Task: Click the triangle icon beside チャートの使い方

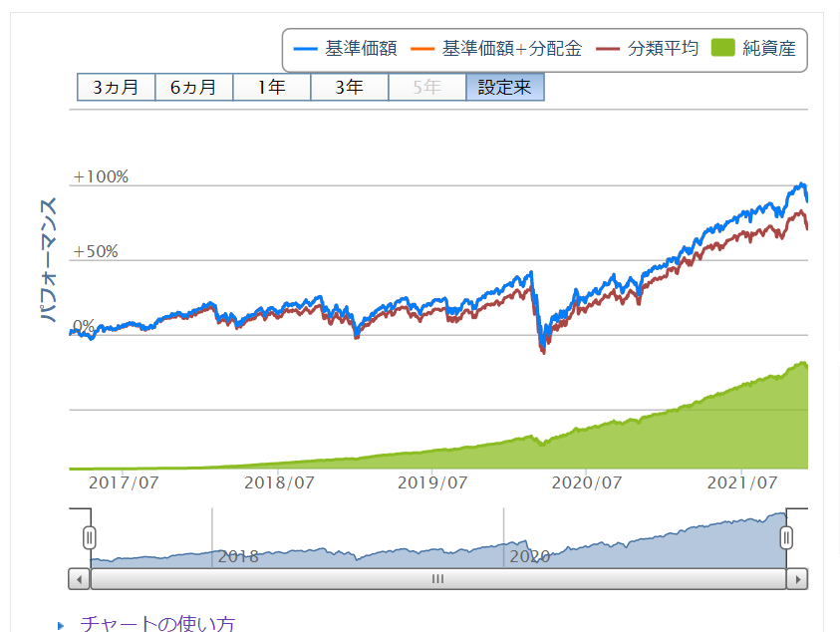Action: tap(61, 625)
